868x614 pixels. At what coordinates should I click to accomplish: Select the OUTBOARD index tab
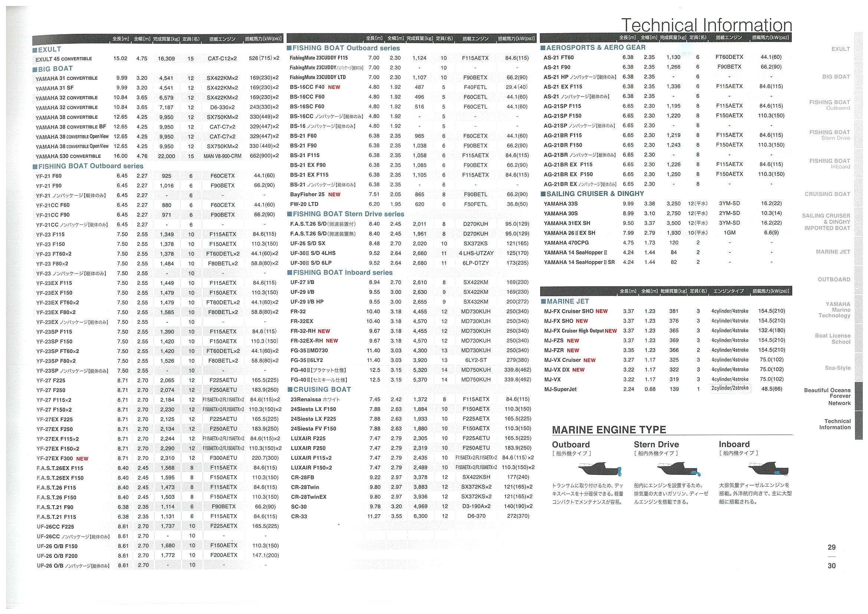[834, 280]
